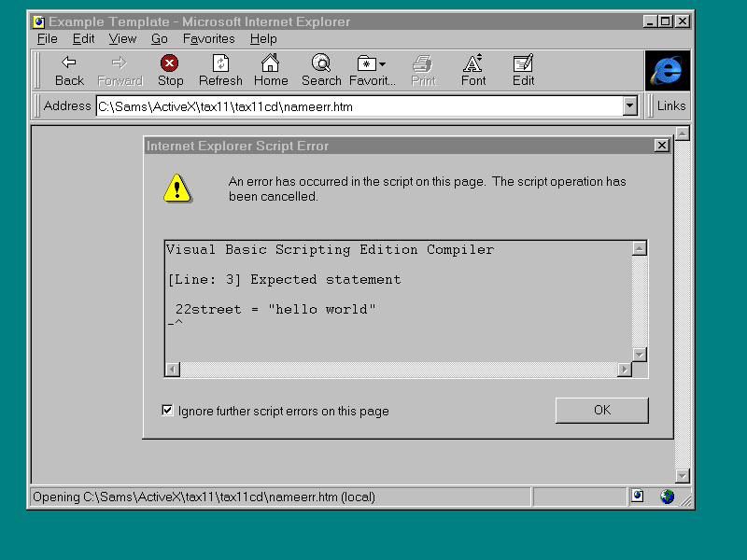Click the Back toolbar icon
This screenshot has height=560, width=747.
[69, 63]
